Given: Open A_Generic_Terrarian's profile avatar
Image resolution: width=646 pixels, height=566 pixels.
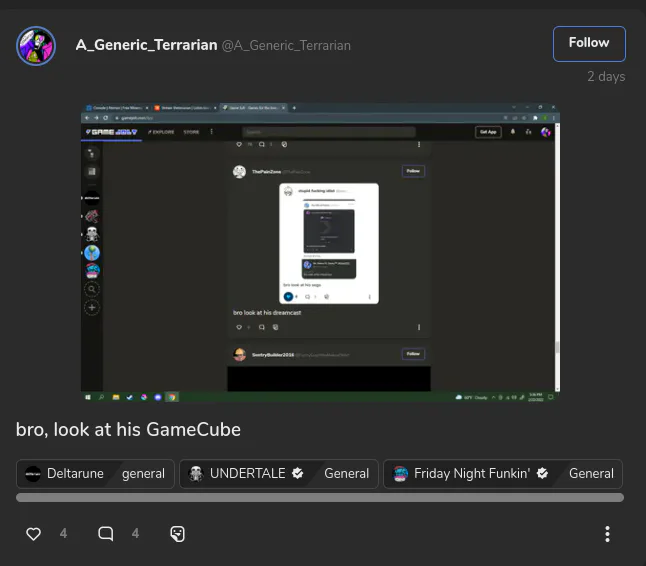Looking at the screenshot, I should click(36, 46).
